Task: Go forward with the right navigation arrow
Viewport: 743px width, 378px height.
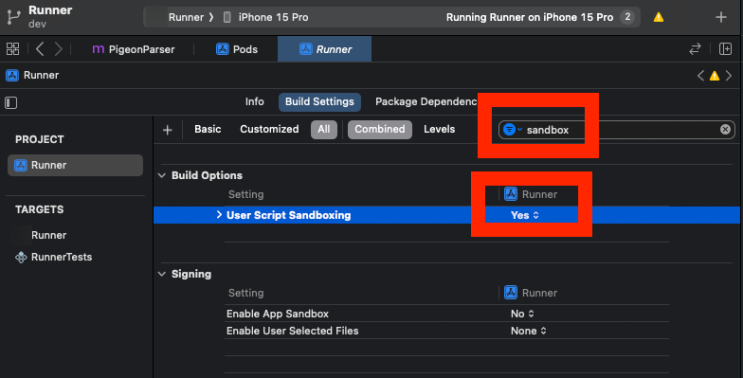Action: pyautogui.click(x=58, y=49)
